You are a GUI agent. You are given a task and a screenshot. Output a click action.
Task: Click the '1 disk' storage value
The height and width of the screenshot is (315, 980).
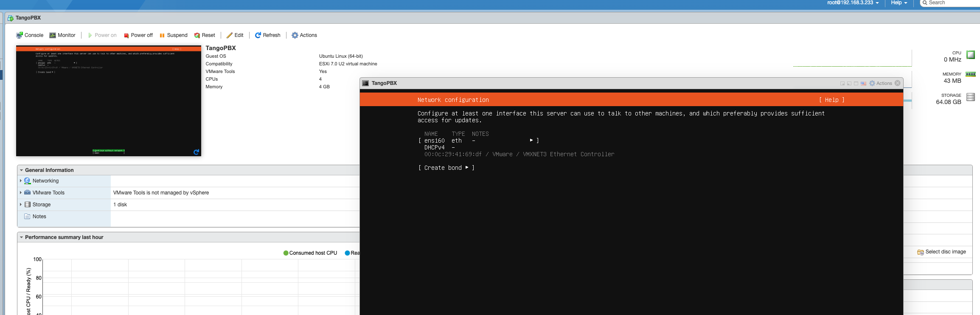click(120, 205)
